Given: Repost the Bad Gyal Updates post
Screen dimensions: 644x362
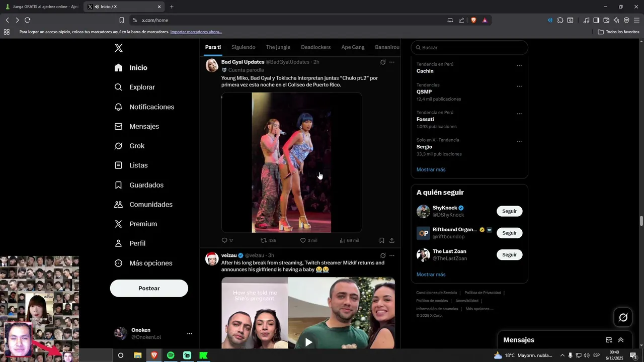Looking at the screenshot, I should pyautogui.click(x=268, y=240).
